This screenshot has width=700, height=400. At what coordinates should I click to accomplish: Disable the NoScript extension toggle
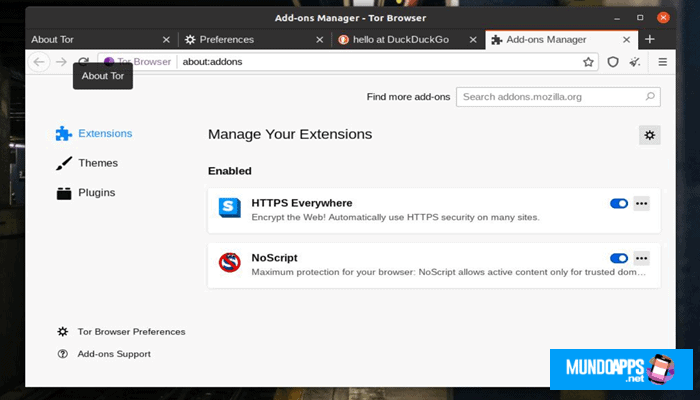(x=619, y=258)
